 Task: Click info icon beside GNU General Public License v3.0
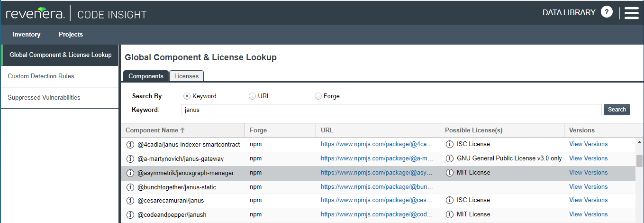coord(450,158)
